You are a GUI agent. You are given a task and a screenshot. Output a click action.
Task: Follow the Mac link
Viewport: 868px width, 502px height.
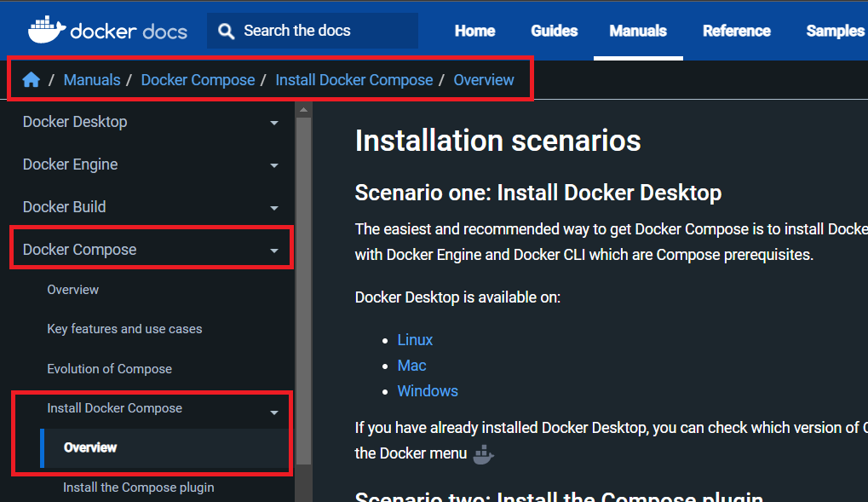click(x=412, y=366)
